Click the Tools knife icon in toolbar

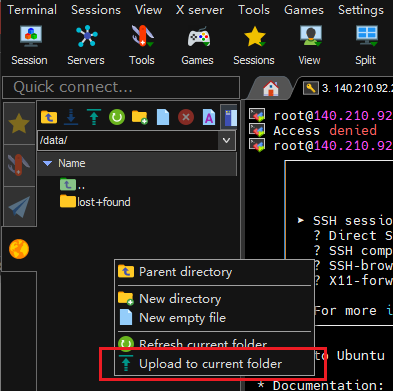pos(142,45)
